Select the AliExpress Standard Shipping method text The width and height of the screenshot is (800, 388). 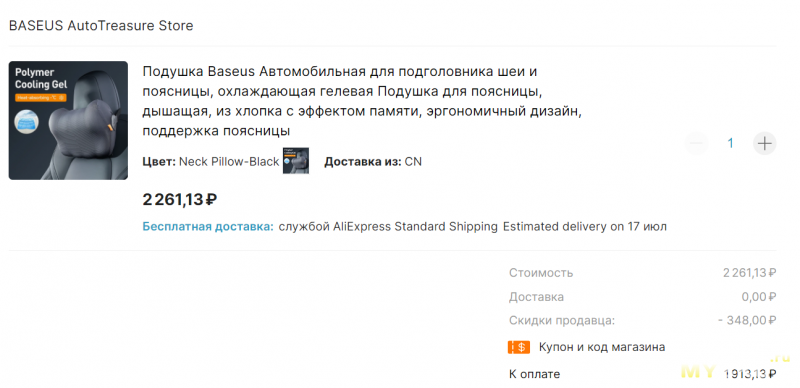[388, 227]
